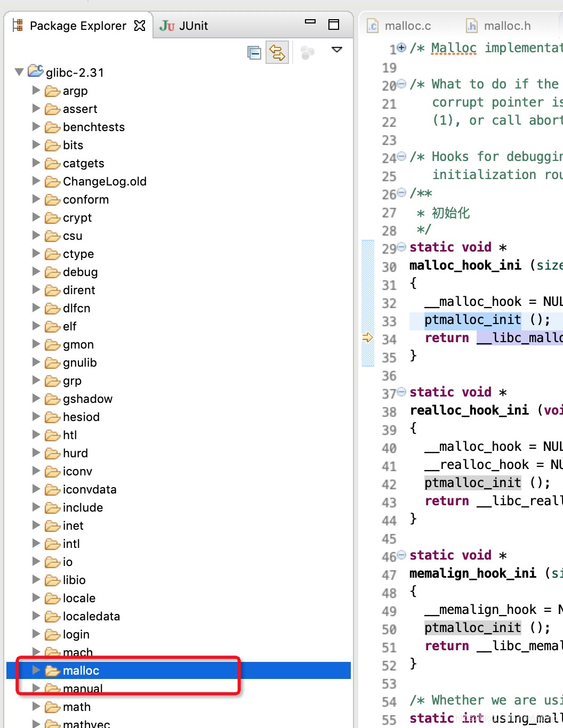
Task: Select the libio folder row
Action: point(179,580)
